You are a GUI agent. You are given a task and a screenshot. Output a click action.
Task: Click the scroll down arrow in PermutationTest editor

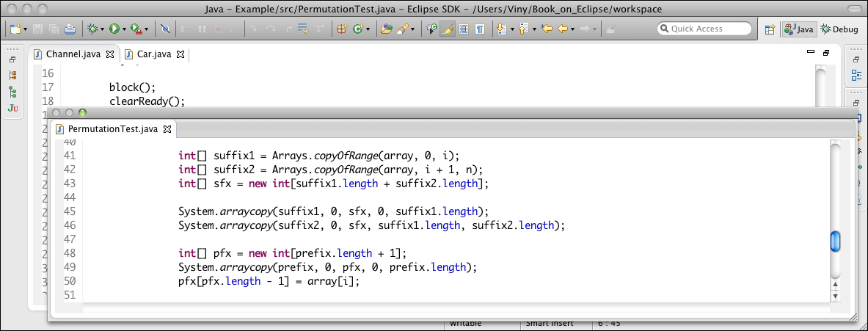point(835,297)
